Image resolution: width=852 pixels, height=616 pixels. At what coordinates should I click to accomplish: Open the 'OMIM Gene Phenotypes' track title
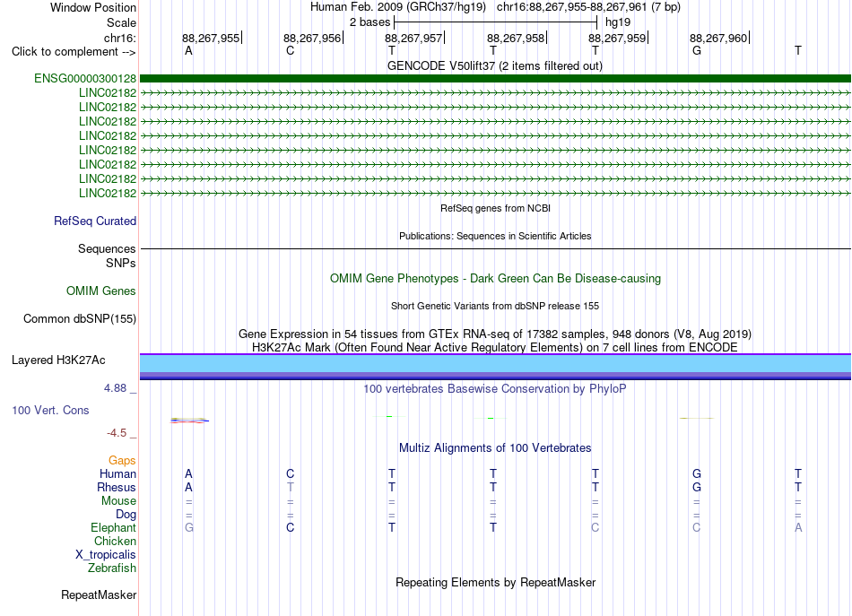click(495, 278)
